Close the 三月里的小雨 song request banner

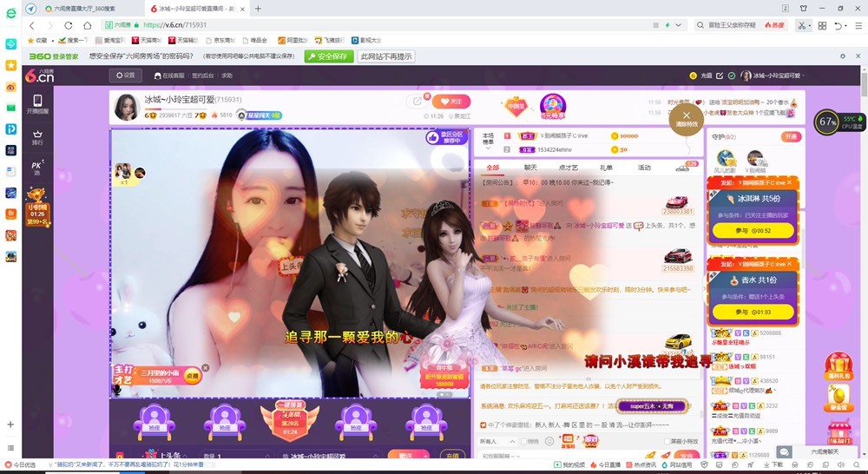click(x=206, y=368)
